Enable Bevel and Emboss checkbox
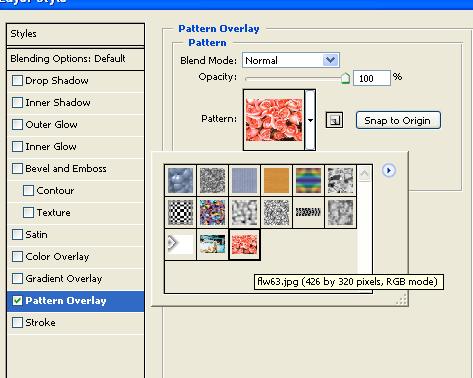 point(17,169)
